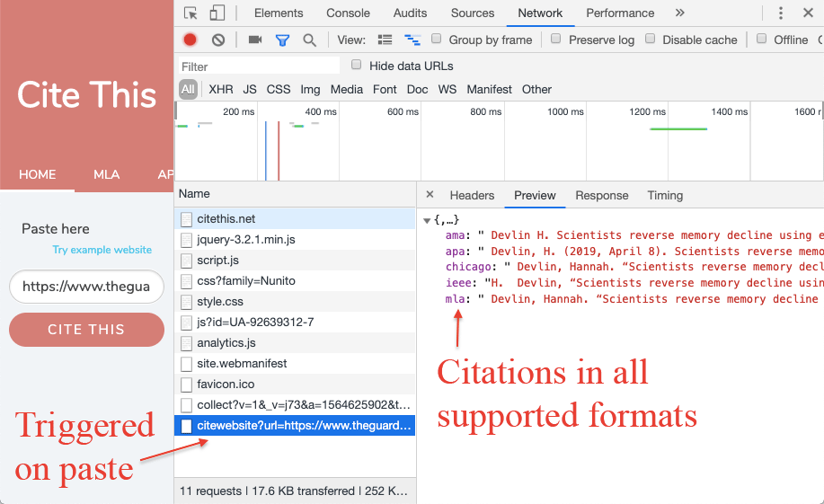The image size is (824, 504).
Task: Click the network timeline overview
Action: click(500, 142)
